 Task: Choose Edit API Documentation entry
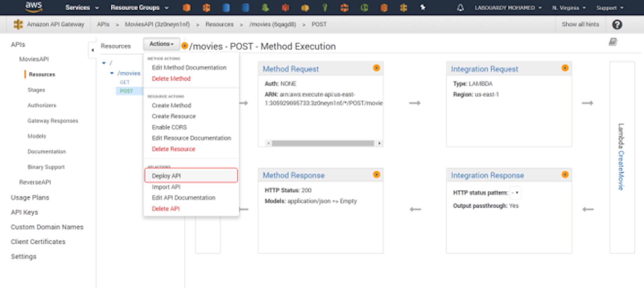coord(183,198)
